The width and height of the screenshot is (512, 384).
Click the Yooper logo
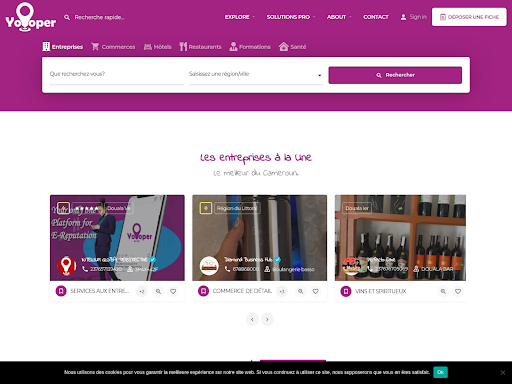[30, 17]
